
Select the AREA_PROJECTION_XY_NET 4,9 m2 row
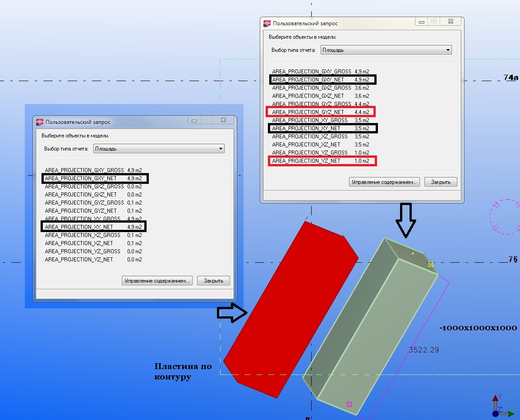(94, 227)
